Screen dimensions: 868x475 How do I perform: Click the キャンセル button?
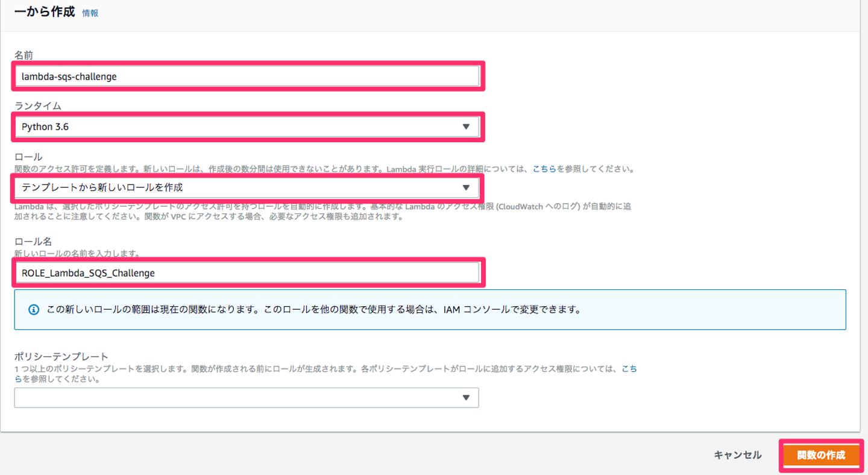click(738, 455)
